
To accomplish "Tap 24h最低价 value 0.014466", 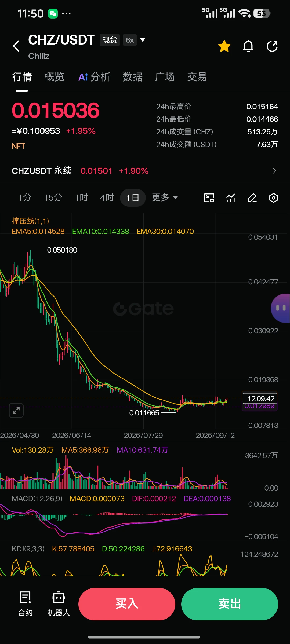I will click(262, 119).
